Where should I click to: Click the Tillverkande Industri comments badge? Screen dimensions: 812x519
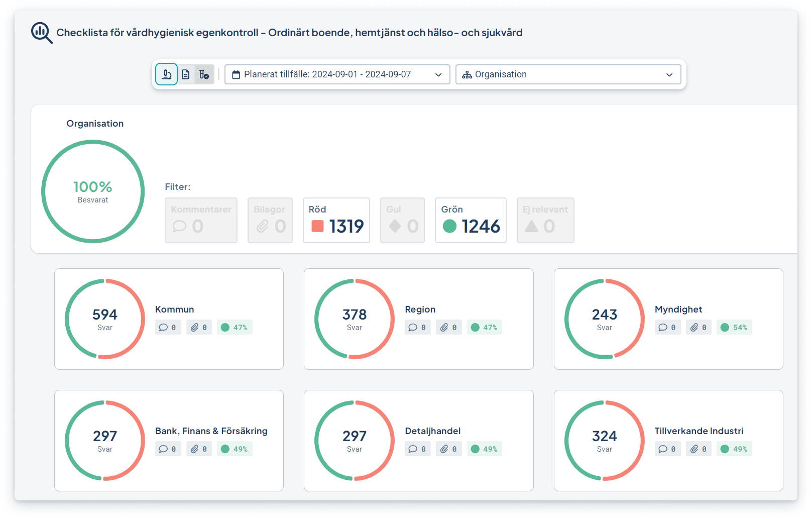click(668, 449)
